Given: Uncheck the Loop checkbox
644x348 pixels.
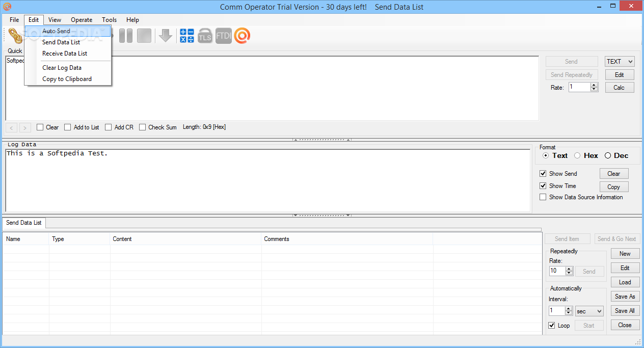Looking at the screenshot, I should [x=552, y=326].
